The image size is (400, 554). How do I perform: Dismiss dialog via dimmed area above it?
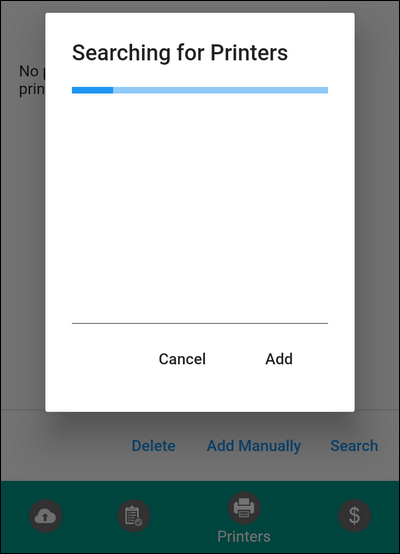coord(200,6)
